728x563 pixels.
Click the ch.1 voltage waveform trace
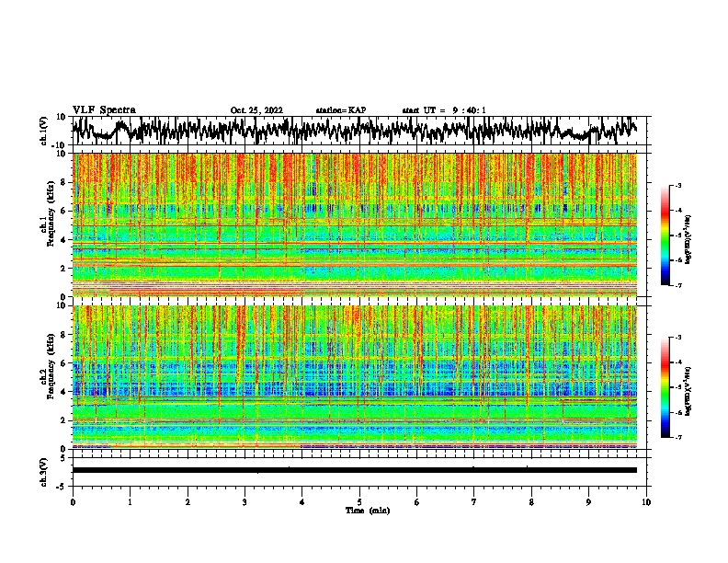[354, 131]
